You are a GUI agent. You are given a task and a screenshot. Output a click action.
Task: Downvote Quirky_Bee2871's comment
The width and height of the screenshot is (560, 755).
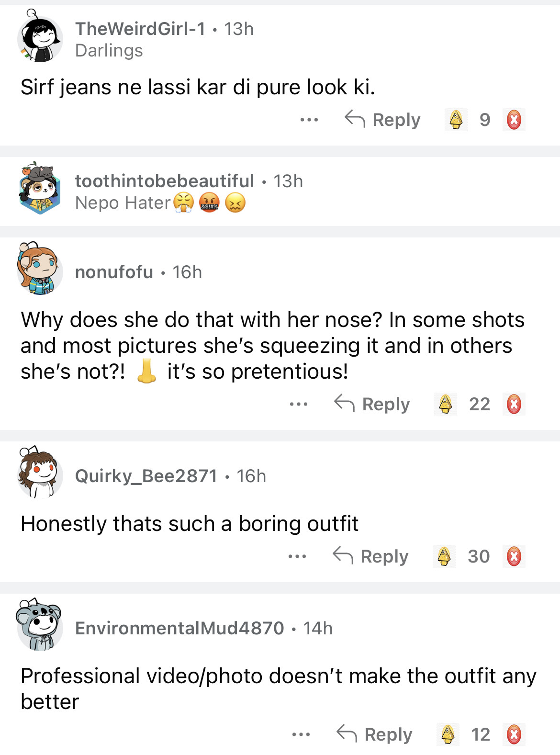point(514,556)
